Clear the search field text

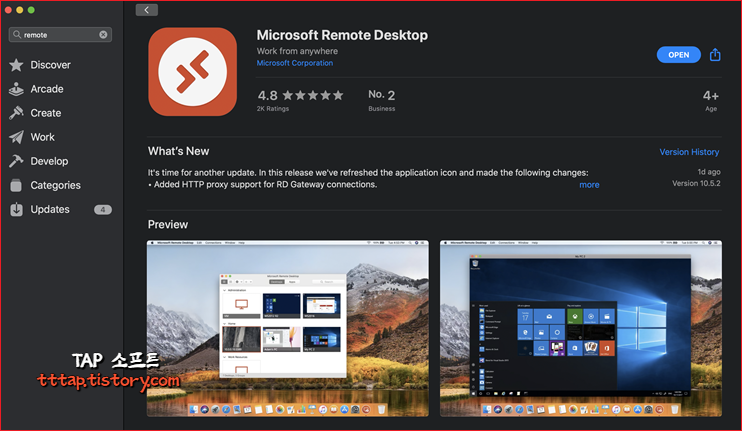103,35
